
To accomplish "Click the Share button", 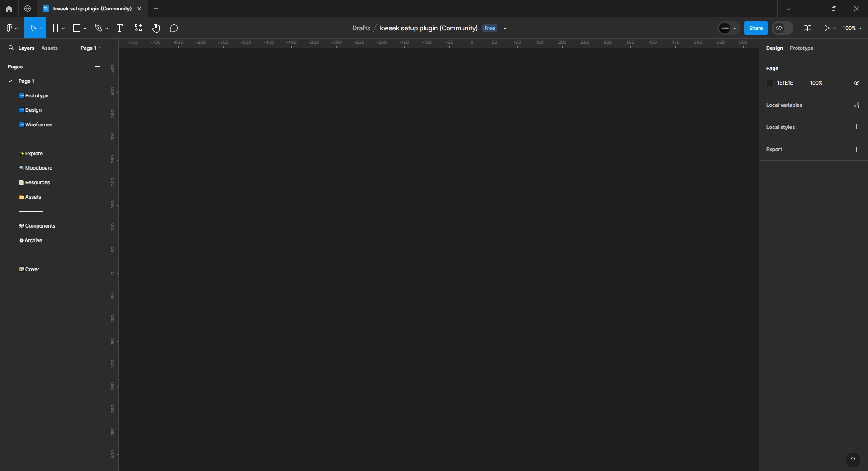I will tap(755, 28).
